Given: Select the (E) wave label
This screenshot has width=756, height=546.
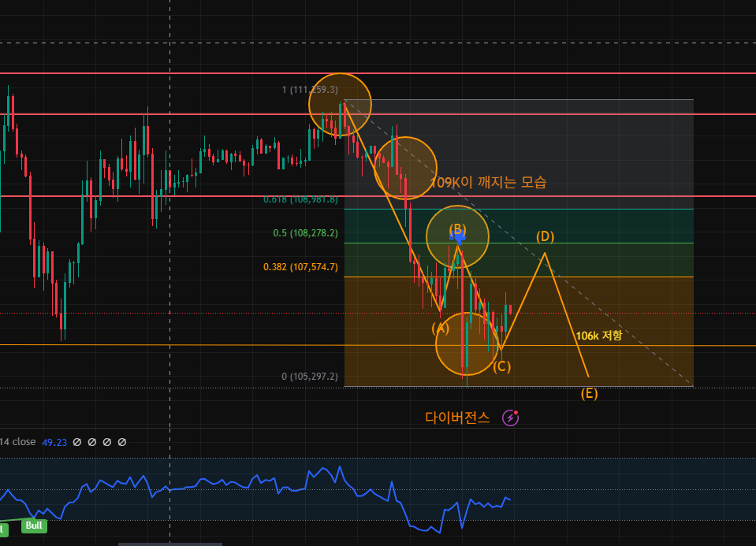Looking at the screenshot, I should [x=589, y=394].
